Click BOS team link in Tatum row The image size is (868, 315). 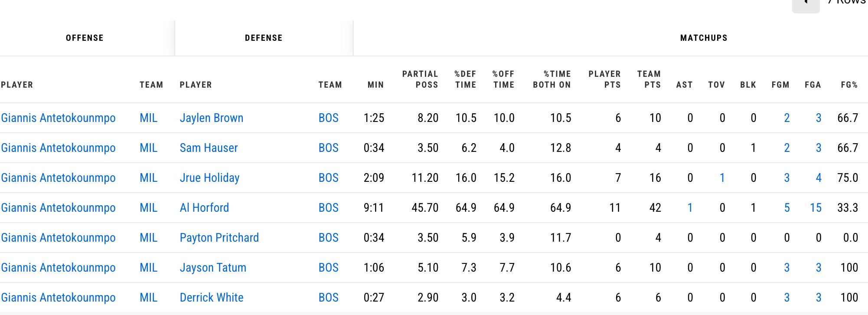[328, 268]
